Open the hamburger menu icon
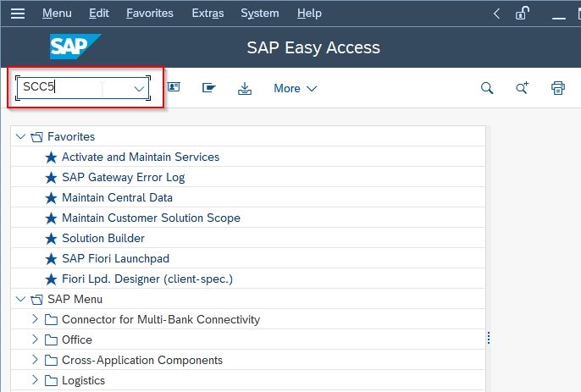 (x=18, y=14)
